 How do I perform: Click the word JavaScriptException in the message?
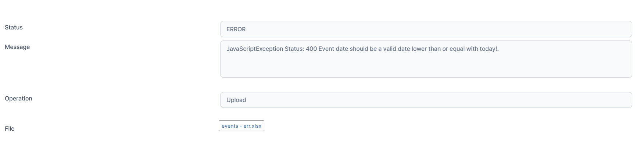tap(254, 49)
